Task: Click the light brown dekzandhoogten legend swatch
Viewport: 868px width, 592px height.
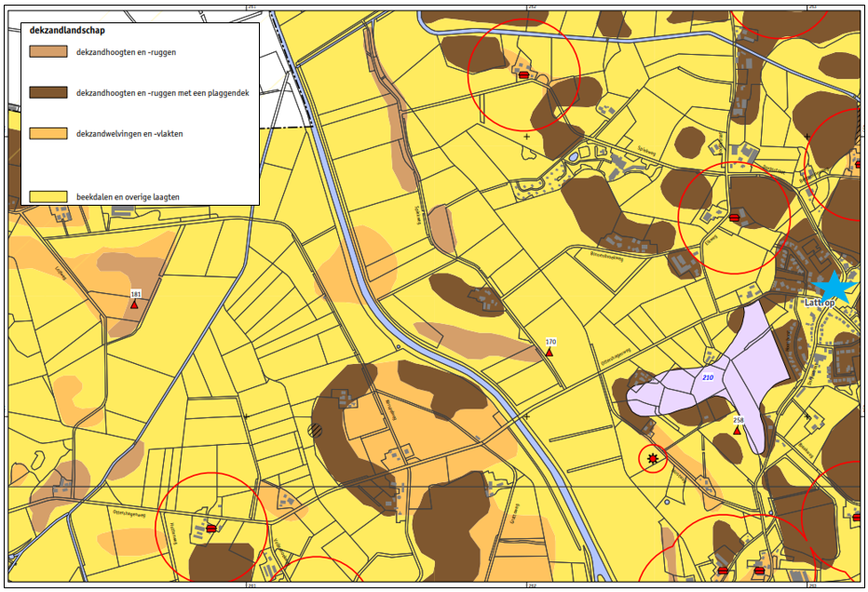Action: (x=48, y=52)
